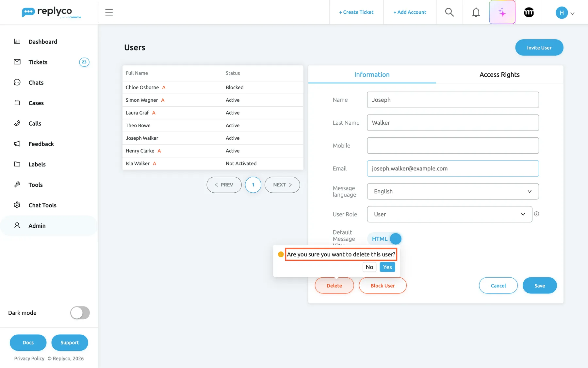Image resolution: width=588 pixels, height=368 pixels.
Task: Expand the Message language dropdown
Action: (x=453, y=191)
